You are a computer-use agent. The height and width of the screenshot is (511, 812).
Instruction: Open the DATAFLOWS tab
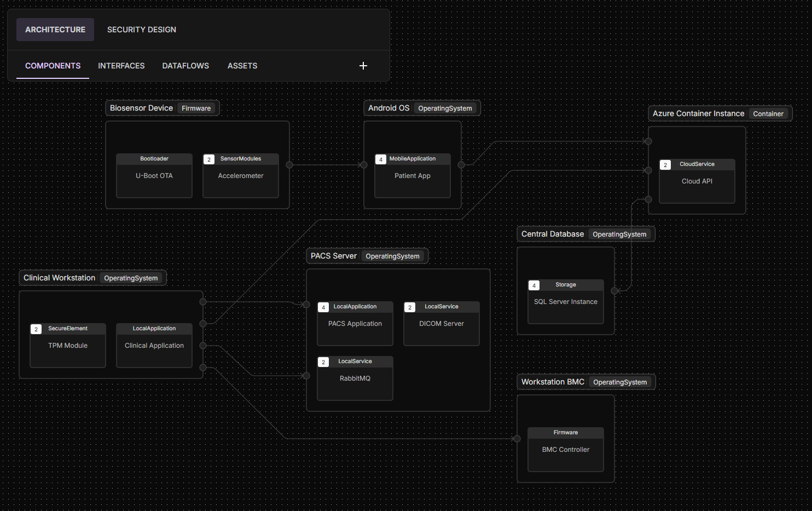click(x=185, y=66)
